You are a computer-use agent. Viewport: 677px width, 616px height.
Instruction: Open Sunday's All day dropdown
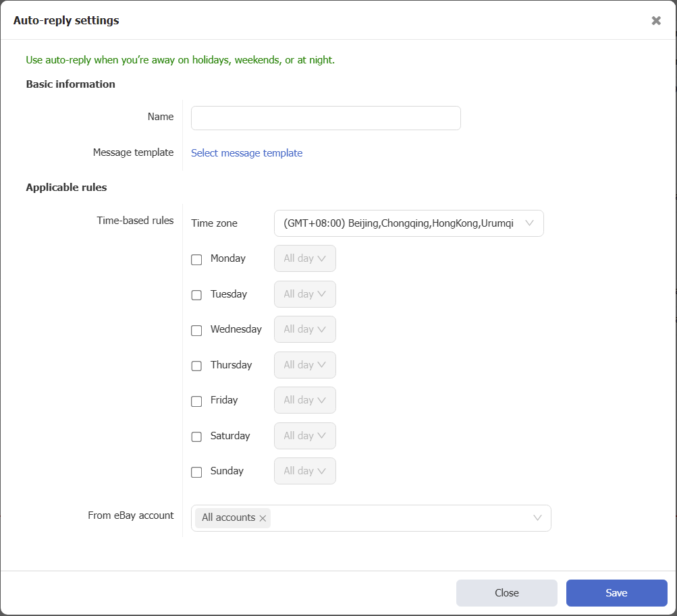coord(304,471)
